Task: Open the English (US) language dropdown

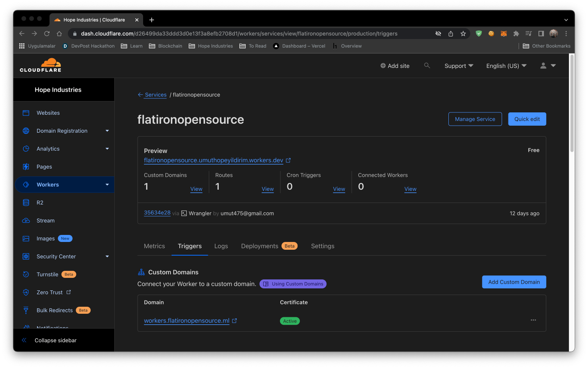Action: (x=506, y=66)
